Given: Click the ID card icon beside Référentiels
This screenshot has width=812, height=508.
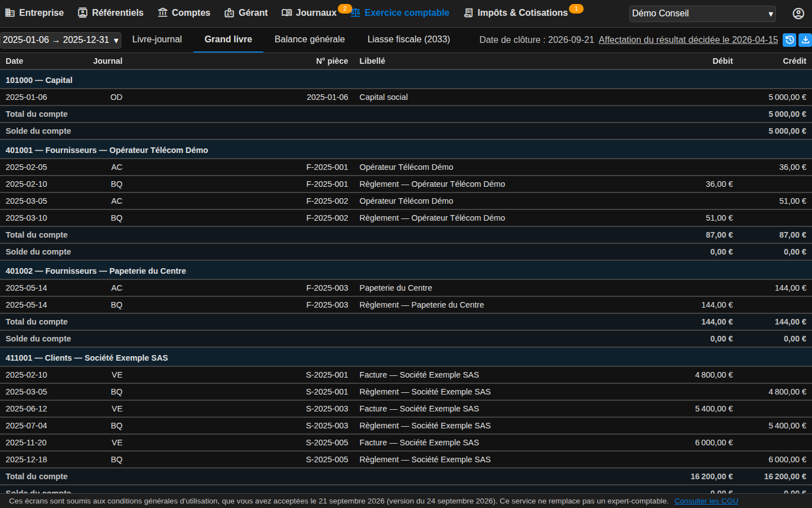Looking at the screenshot, I should (x=83, y=13).
